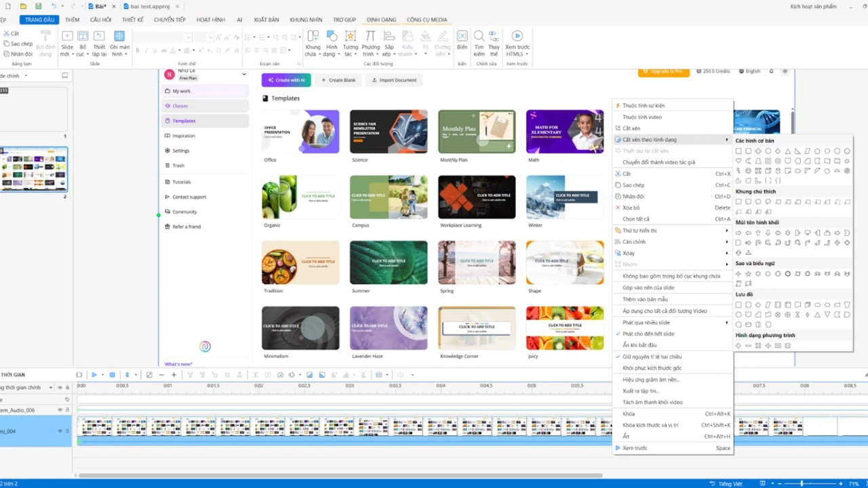Expand the Ghi màn hình dropdown
The width and height of the screenshot is (868, 488).
coord(127,54)
